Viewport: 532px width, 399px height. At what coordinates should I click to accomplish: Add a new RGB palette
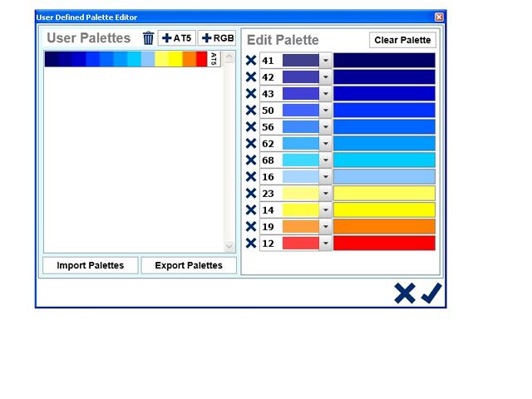click(217, 38)
